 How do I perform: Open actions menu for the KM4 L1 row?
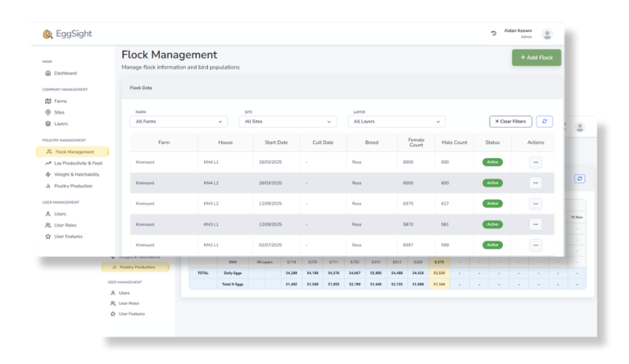point(536,162)
